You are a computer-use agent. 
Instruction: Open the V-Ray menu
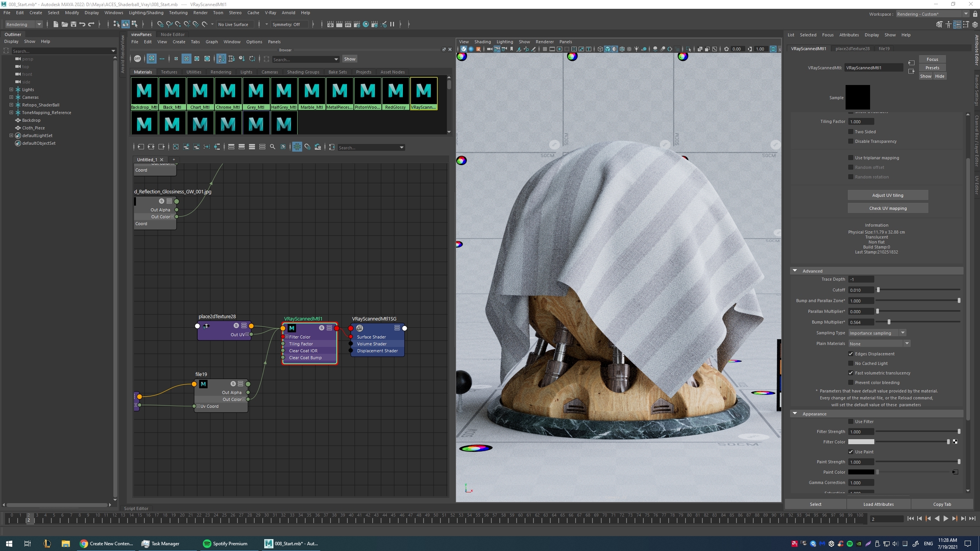pyautogui.click(x=270, y=13)
